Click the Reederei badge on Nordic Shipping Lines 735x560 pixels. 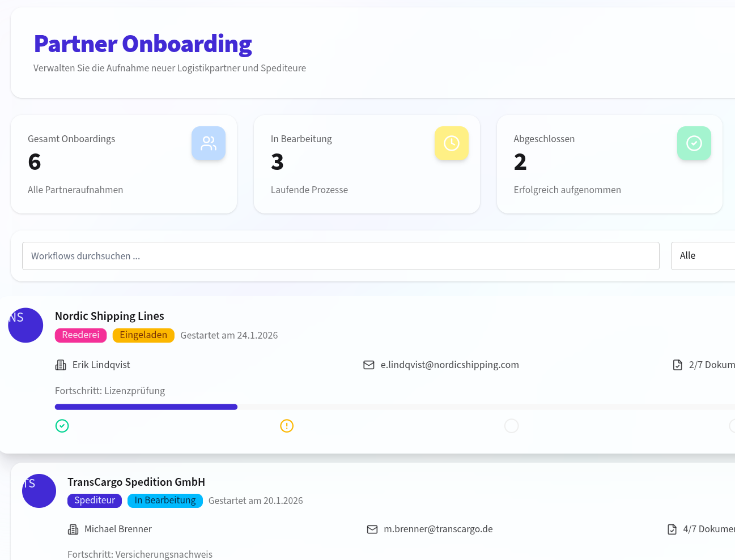coord(80,335)
